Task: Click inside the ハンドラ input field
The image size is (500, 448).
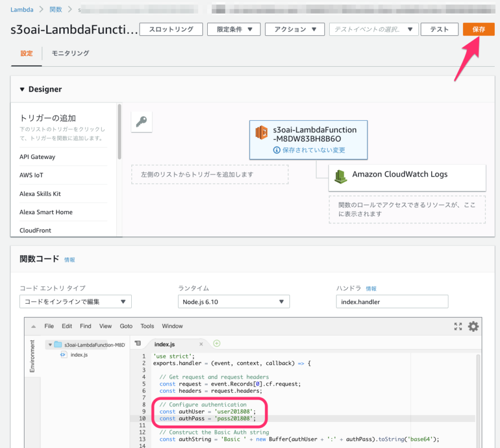Action: (392, 301)
